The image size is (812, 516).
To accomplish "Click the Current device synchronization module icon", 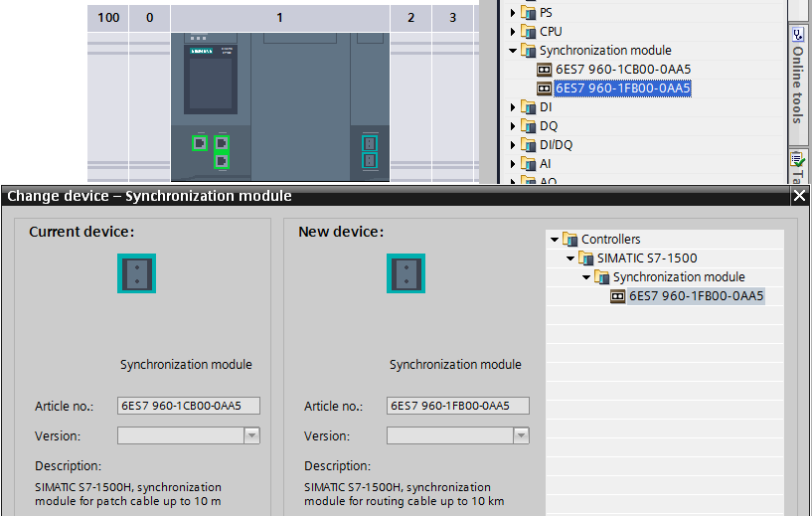I will (137, 273).
